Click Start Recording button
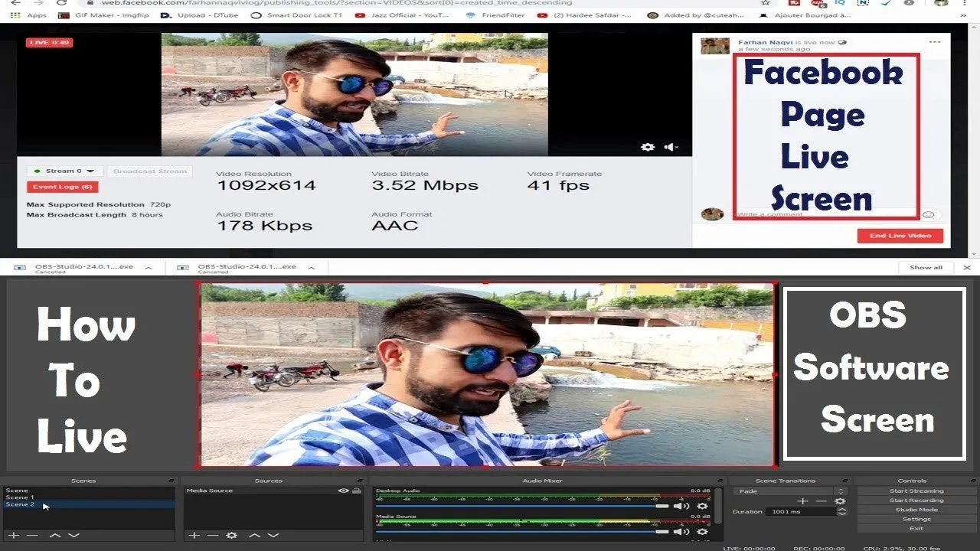This screenshot has height=551, width=980. click(916, 500)
